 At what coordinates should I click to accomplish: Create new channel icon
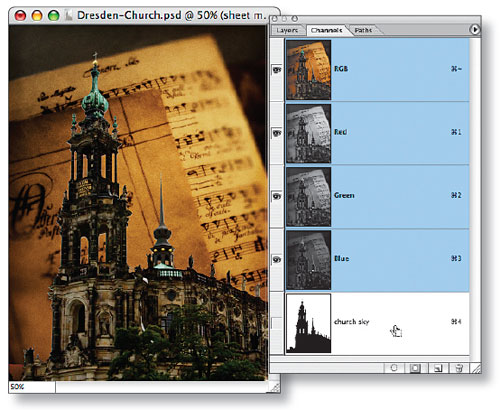coord(437,368)
